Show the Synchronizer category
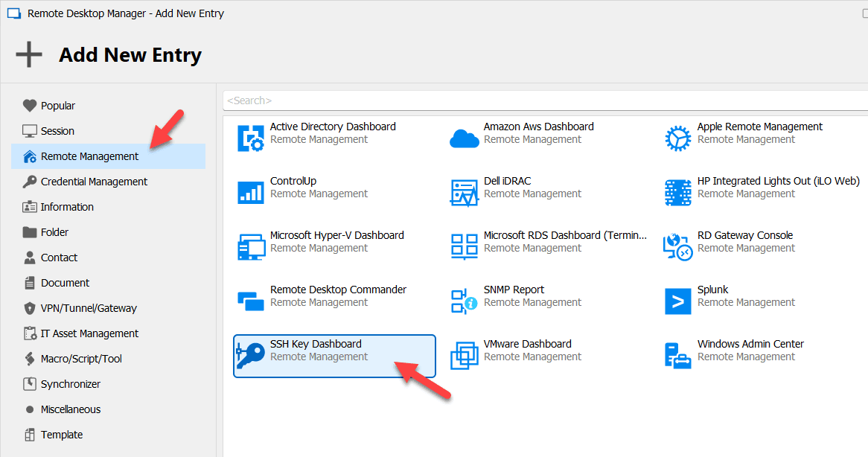Screen dimensions: 868x457 pos(71,384)
